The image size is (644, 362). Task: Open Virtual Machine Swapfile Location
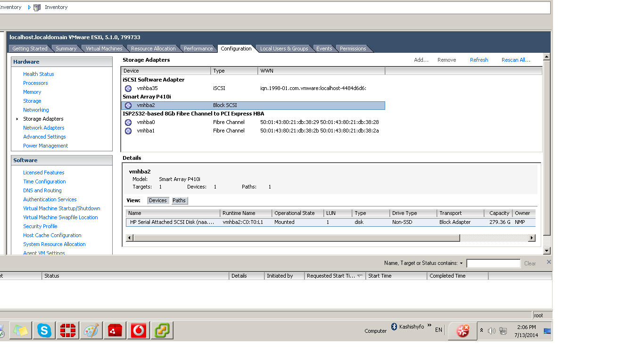coord(60,217)
